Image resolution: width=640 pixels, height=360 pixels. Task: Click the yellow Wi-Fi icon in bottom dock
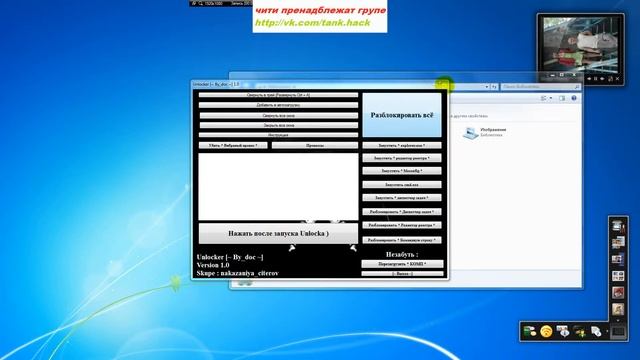(546, 331)
